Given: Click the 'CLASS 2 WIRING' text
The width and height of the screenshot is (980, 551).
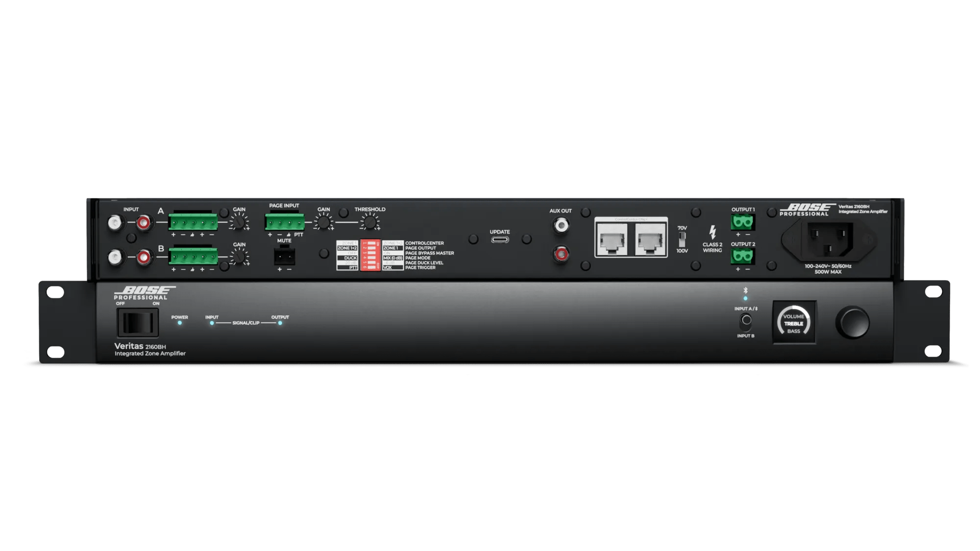Looking at the screenshot, I should click(712, 247).
